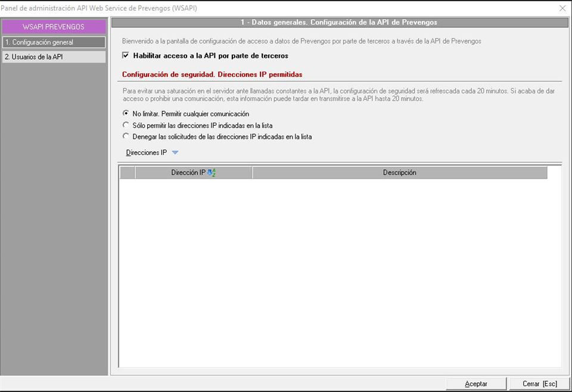The width and height of the screenshot is (572, 392).
Task: Select Denegar las solicitudes de direcciones IP
Action: [x=126, y=136]
